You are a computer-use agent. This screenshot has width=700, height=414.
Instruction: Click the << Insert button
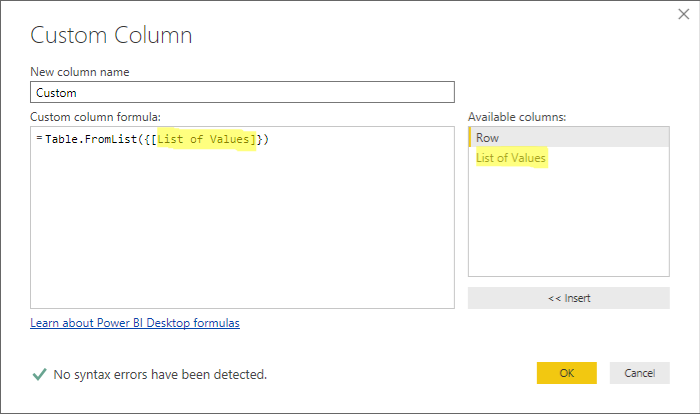point(569,298)
